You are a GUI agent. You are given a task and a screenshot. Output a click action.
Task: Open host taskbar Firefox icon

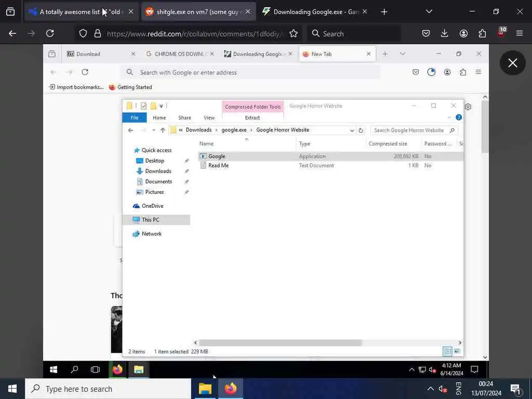pyautogui.click(x=230, y=389)
